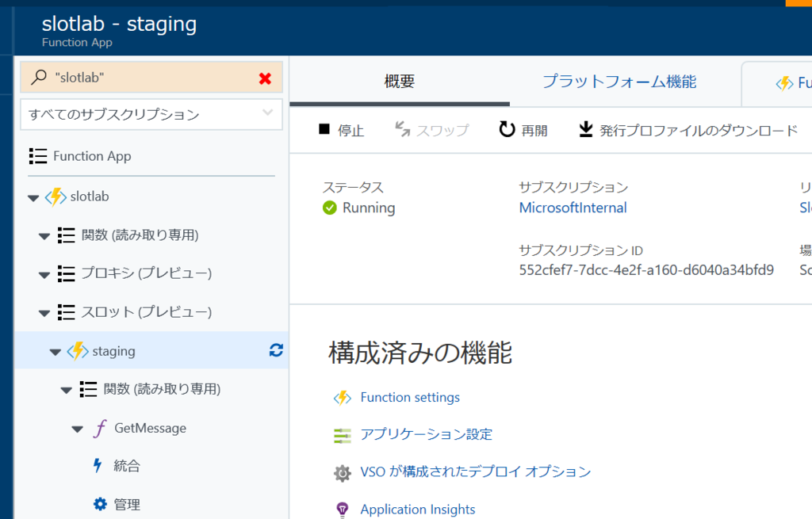This screenshot has width=812, height=519.
Task: Clear the "slotlab" search with red X
Action: coord(265,78)
